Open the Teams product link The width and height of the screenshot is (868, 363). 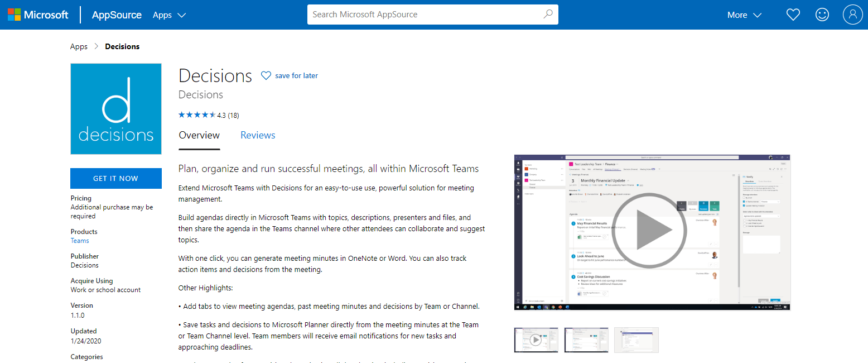pos(79,240)
